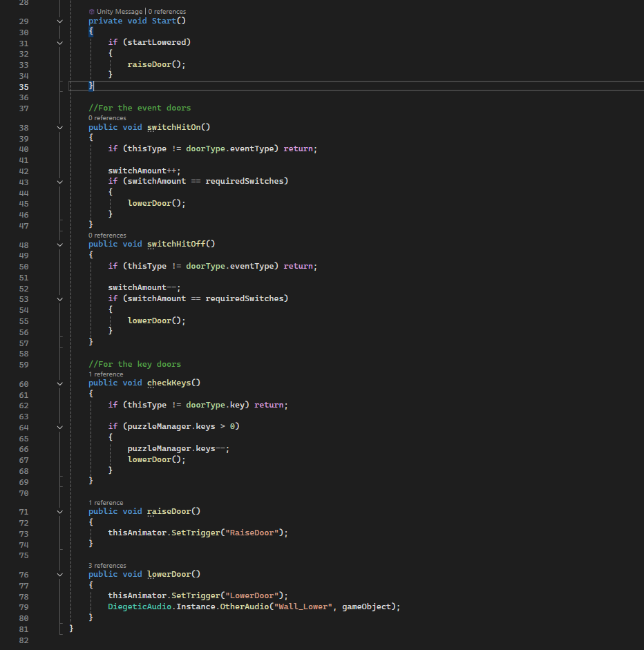Collapse the if (startLowered) block

coord(60,43)
